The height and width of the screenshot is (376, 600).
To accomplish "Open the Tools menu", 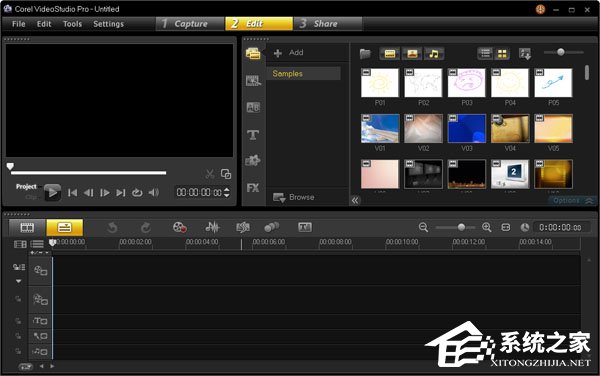I will (x=72, y=24).
